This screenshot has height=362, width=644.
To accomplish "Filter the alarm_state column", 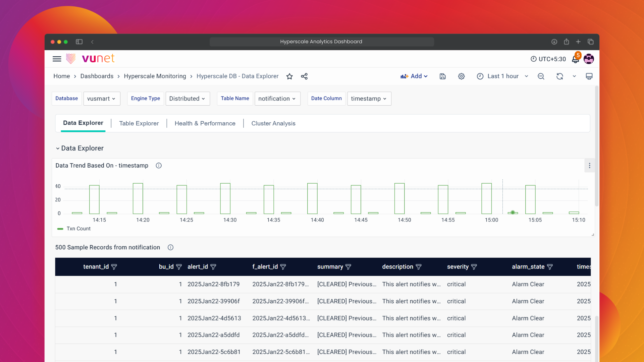I will coord(550,267).
